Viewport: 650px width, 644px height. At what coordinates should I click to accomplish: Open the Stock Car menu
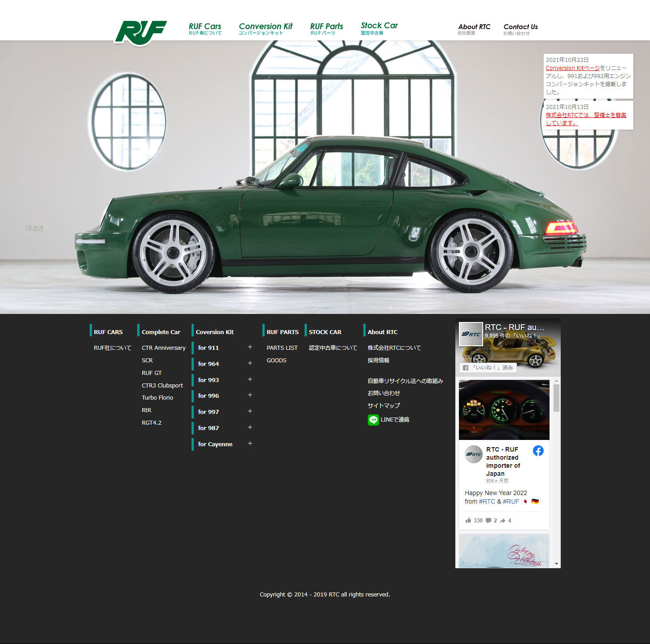(x=379, y=28)
